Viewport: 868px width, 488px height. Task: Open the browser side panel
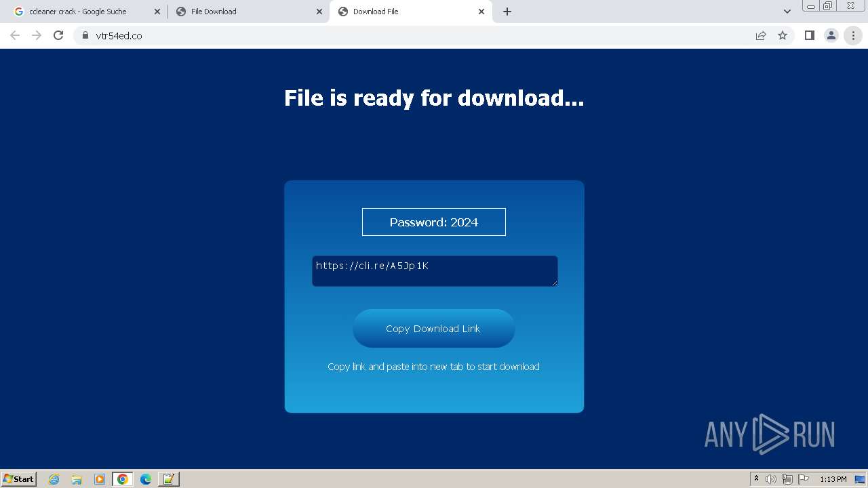click(x=809, y=35)
